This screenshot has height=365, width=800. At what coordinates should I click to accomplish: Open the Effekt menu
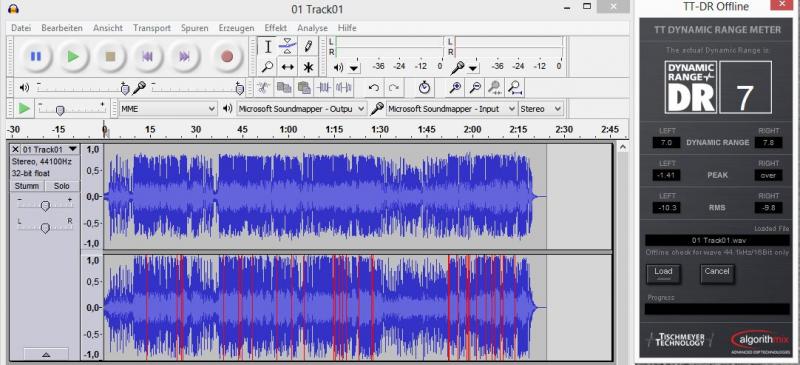[276, 28]
